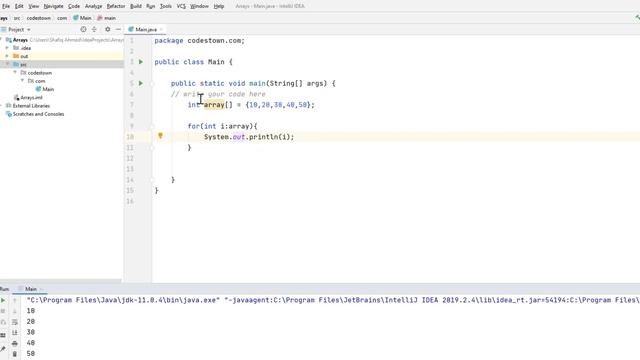This screenshot has height=360, width=640.
Task: Expand the out folder arrow
Action: tap(7, 56)
